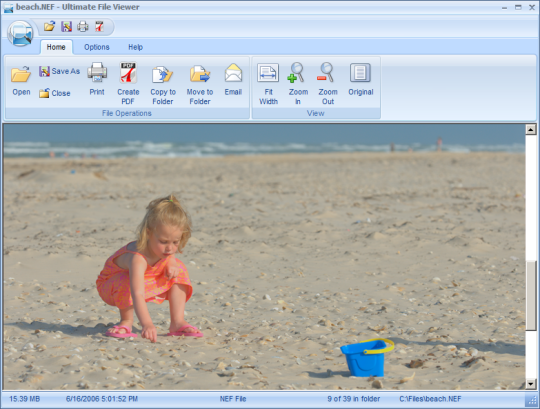Choose Move to Folder
Image resolution: width=540 pixels, height=409 pixels.
(200, 85)
